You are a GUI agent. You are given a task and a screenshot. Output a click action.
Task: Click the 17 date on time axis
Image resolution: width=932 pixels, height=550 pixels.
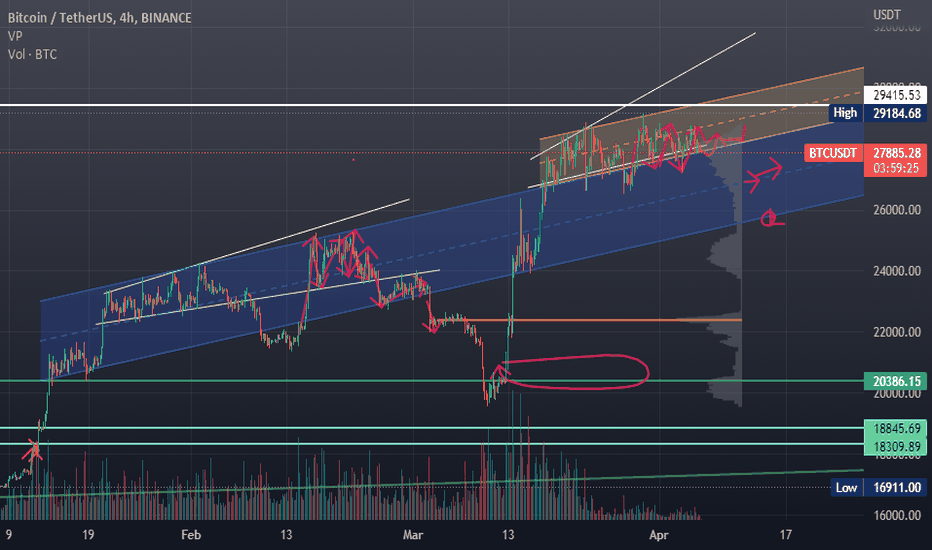pyautogui.click(x=785, y=535)
